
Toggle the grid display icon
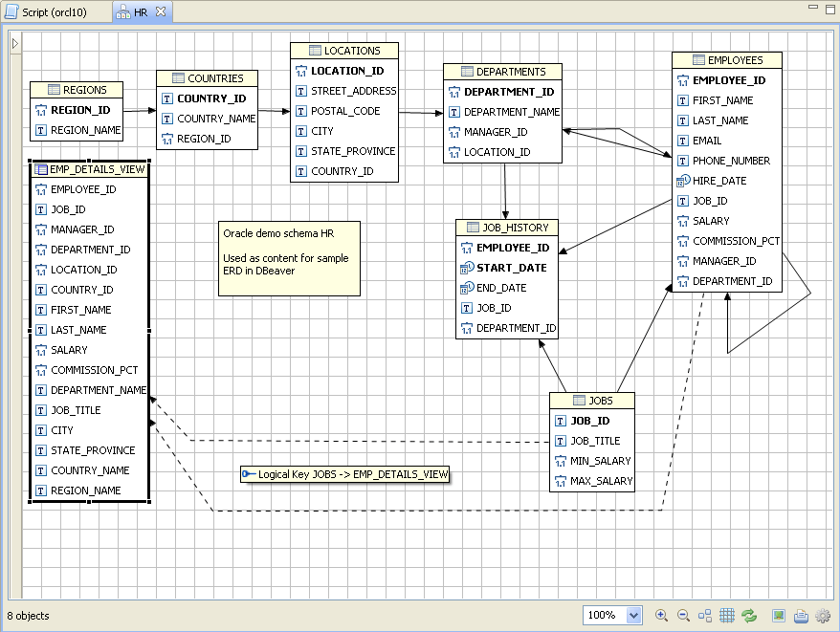[x=727, y=615]
